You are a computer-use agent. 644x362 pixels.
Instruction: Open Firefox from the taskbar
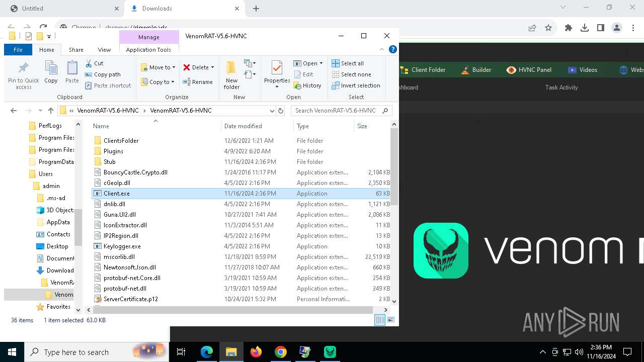[x=256, y=352]
